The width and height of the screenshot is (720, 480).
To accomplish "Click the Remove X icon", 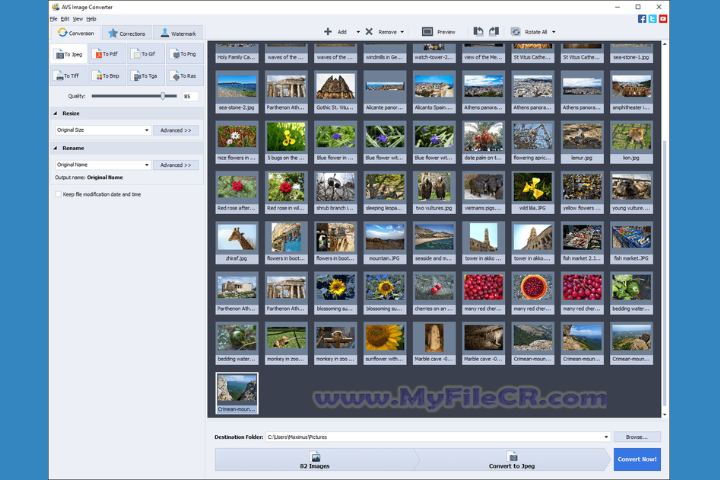I will (369, 32).
